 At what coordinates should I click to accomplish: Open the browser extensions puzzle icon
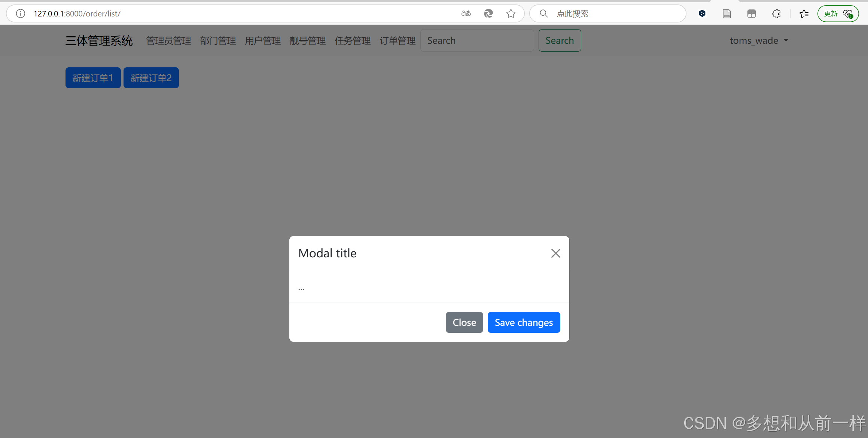pyautogui.click(x=776, y=13)
